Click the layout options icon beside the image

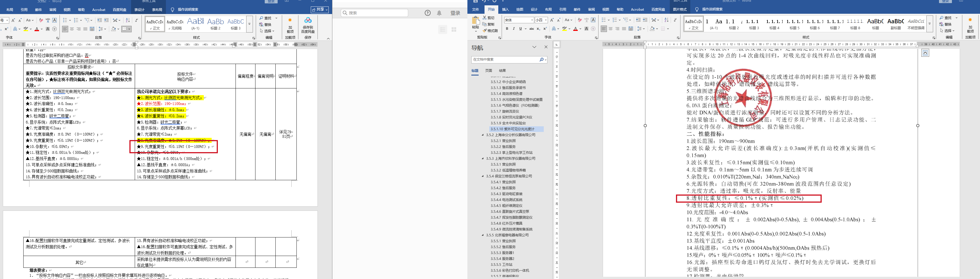click(926, 53)
